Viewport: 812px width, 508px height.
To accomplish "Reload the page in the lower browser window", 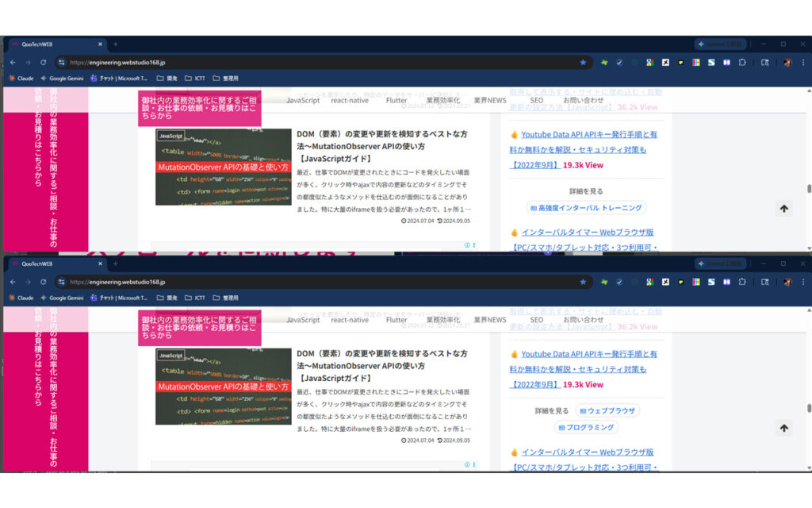I will pos(44,282).
